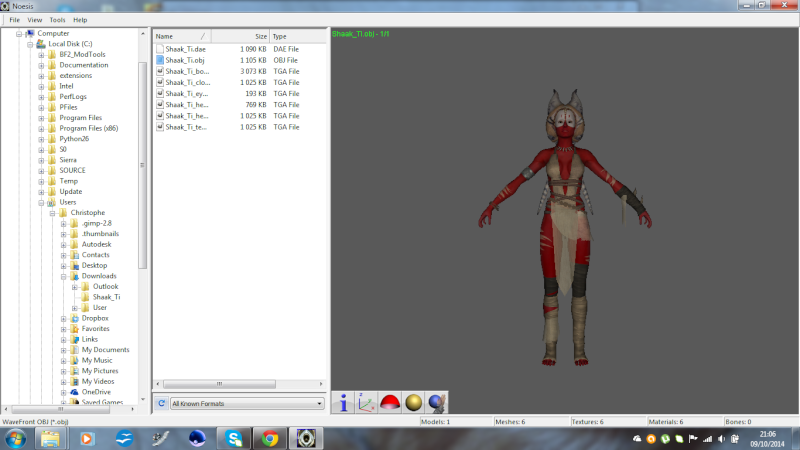Sort files by Name column header

182,36
